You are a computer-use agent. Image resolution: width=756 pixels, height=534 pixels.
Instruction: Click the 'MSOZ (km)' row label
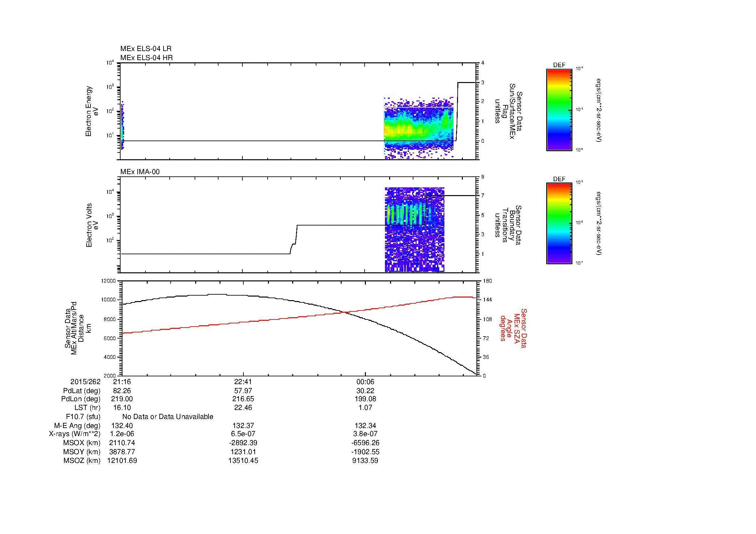click(x=81, y=461)
